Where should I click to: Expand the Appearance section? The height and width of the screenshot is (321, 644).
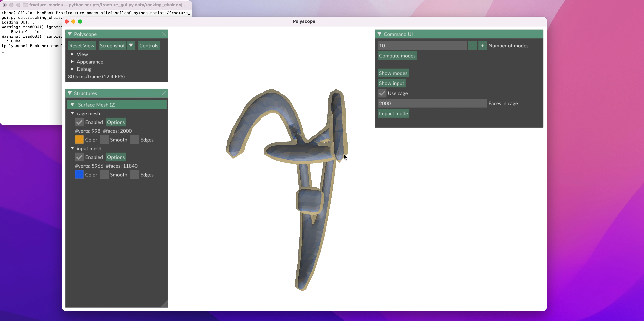tap(72, 62)
